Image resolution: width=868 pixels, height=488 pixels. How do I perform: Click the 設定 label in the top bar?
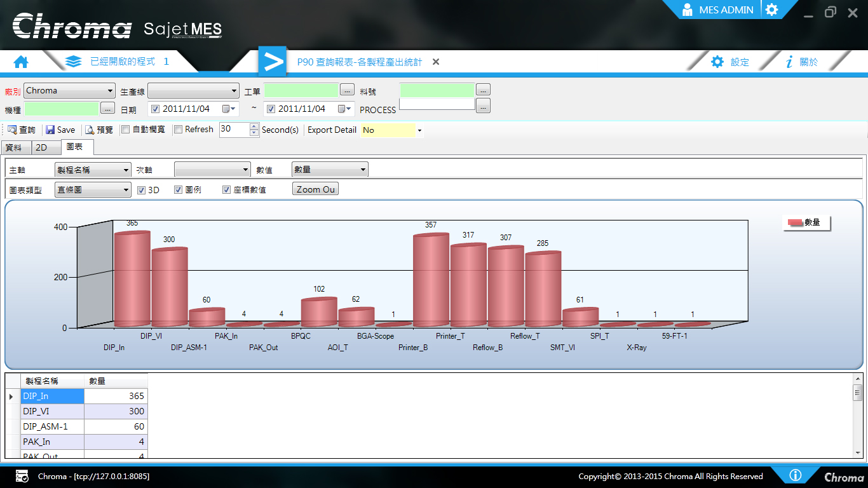[740, 62]
